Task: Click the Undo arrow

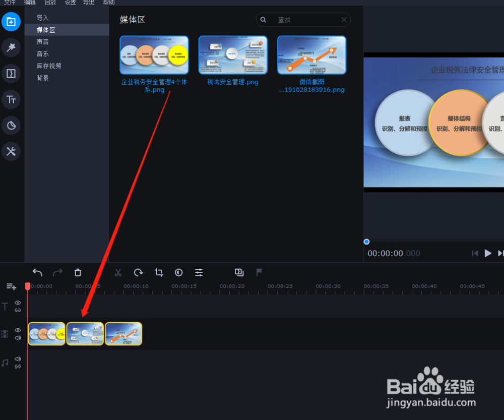Action: [x=37, y=272]
